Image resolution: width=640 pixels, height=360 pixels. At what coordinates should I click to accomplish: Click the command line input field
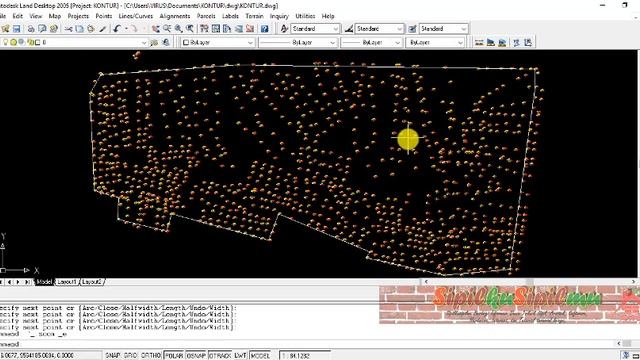(x=308, y=344)
